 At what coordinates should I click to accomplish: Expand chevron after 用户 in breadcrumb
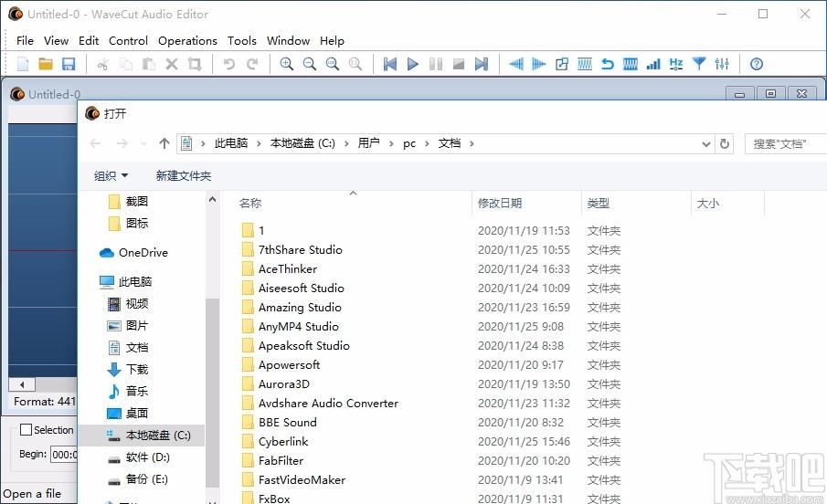pyautogui.click(x=391, y=143)
